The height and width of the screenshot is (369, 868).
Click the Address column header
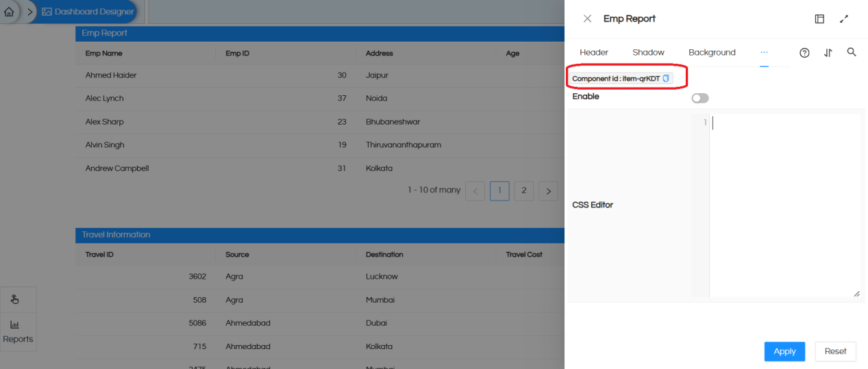pyautogui.click(x=380, y=53)
